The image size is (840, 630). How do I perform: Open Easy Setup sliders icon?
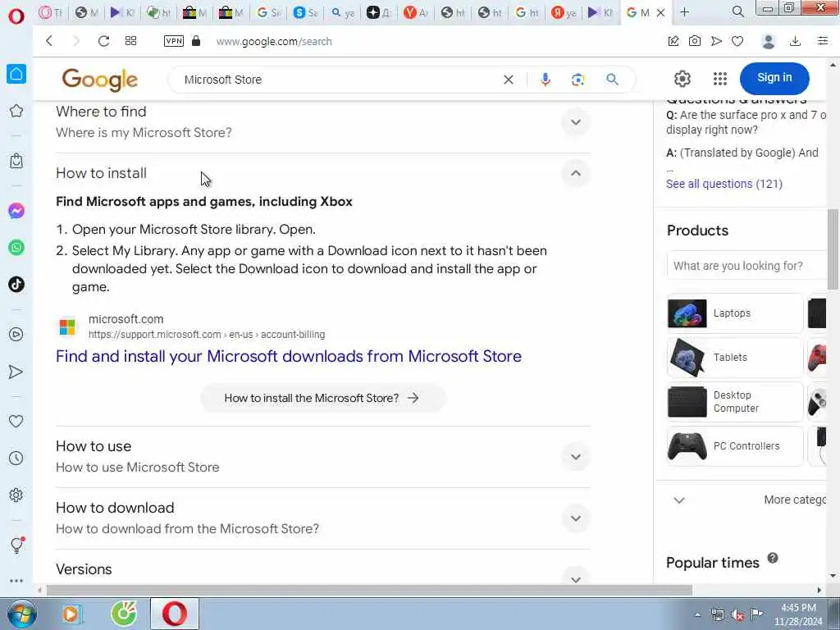pos(823,41)
